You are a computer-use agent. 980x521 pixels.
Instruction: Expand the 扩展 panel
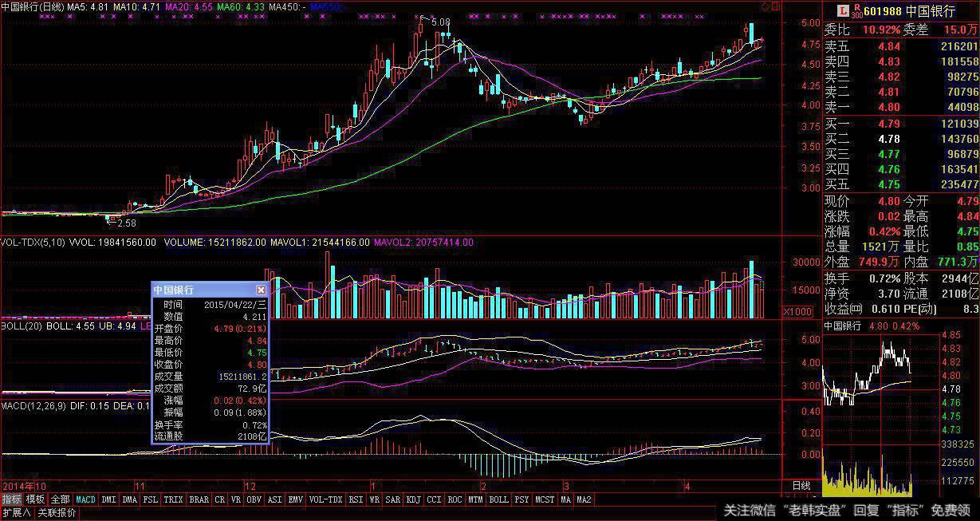(x=16, y=513)
